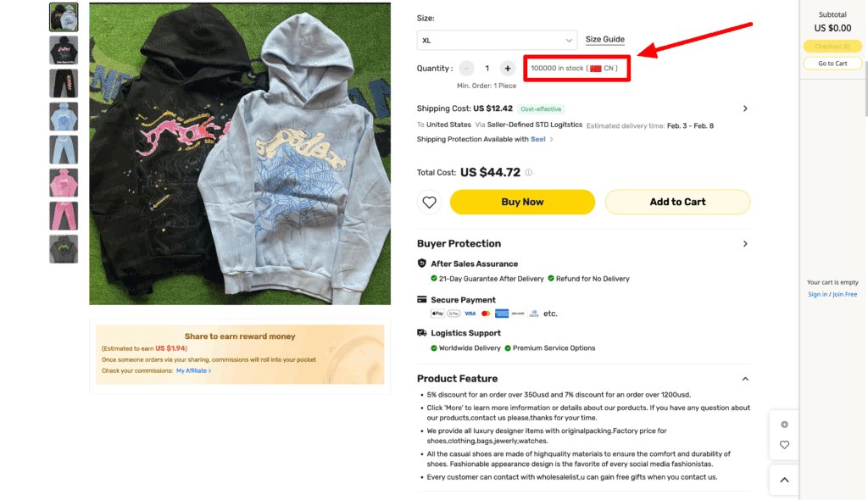This screenshot has width=868, height=500.
Task: Select the pink sweatsuit thumbnail
Action: (x=63, y=181)
